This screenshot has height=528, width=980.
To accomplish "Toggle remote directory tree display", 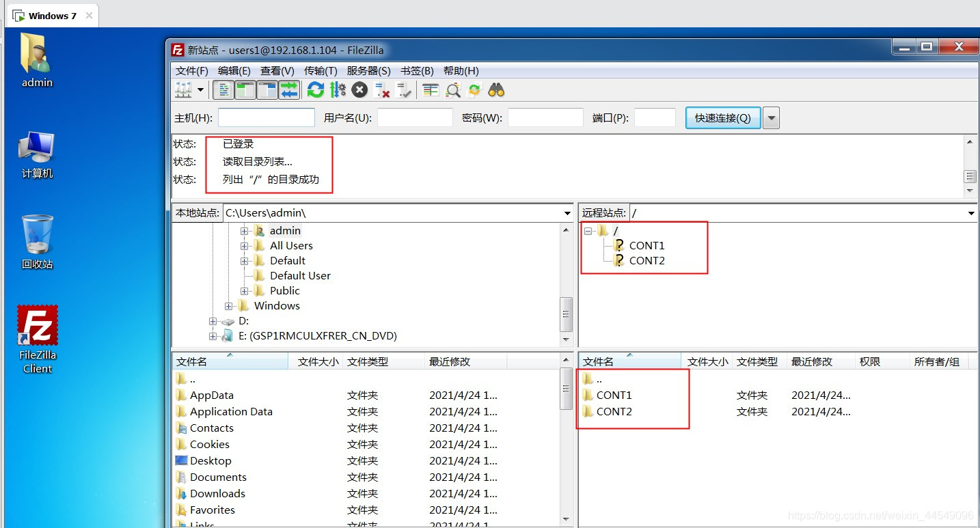I will coord(267,89).
